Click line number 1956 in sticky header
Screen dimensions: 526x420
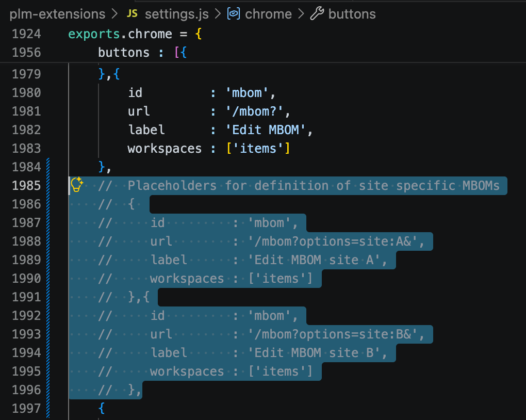pos(26,53)
